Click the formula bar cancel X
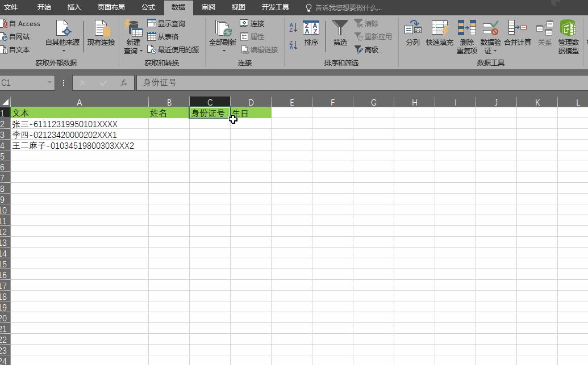Screen dimensions: 588x365 pos(82,83)
